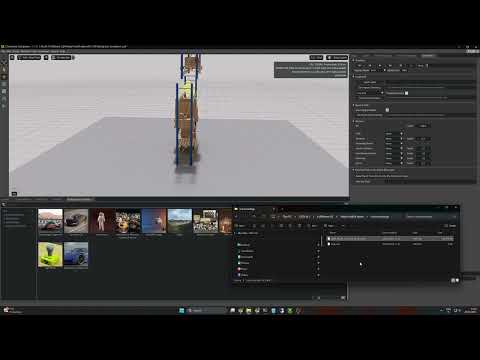The image size is (480, 360).
Task: Click the eye display icon in viewport toolbar
Action: point(46,58)
